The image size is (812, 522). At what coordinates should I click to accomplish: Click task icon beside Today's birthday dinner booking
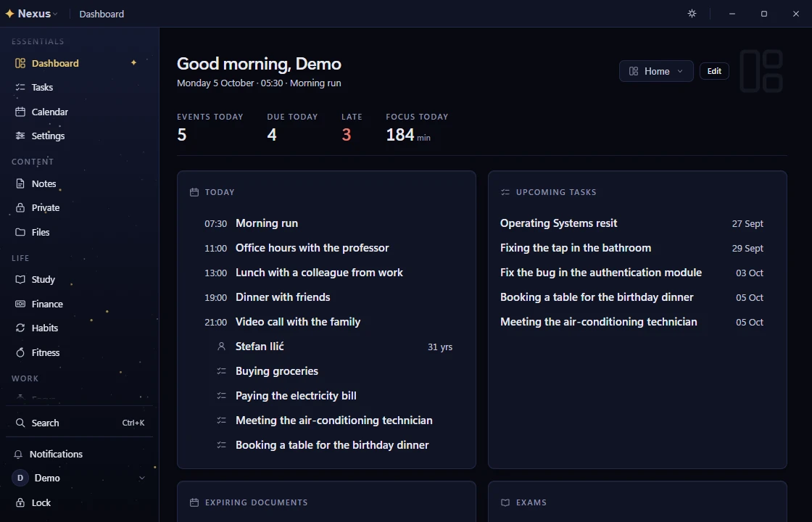pyautogui.click(x=221, y=445)
